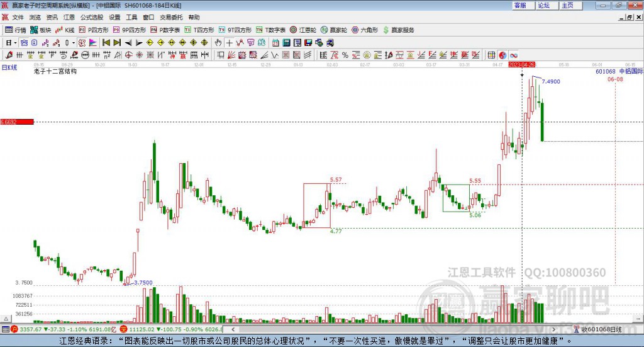Click the 601068 stock code
This screenshot has height=347, width=644.
click(x=606, y=72)
